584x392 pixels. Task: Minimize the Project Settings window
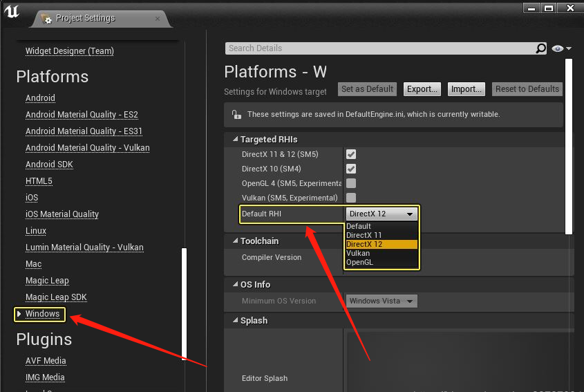pos(531,8)
